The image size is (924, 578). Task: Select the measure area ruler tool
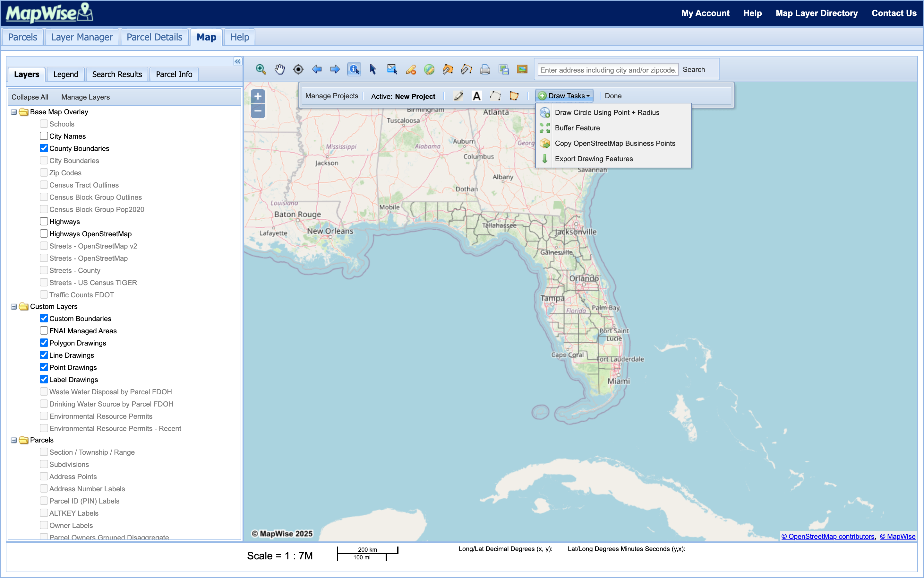(x=448, y=69)
